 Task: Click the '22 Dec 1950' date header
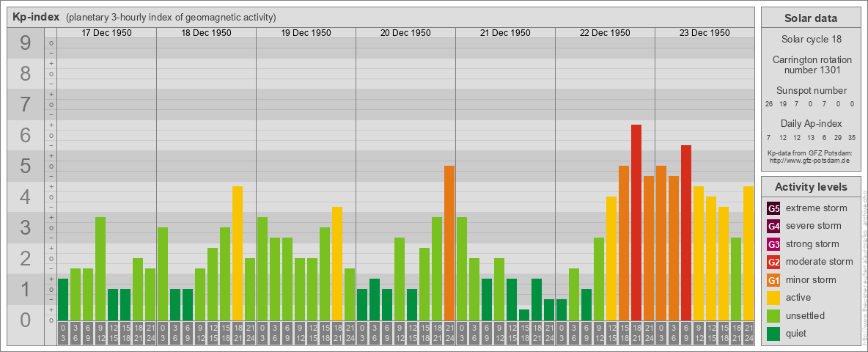point(605,33)
